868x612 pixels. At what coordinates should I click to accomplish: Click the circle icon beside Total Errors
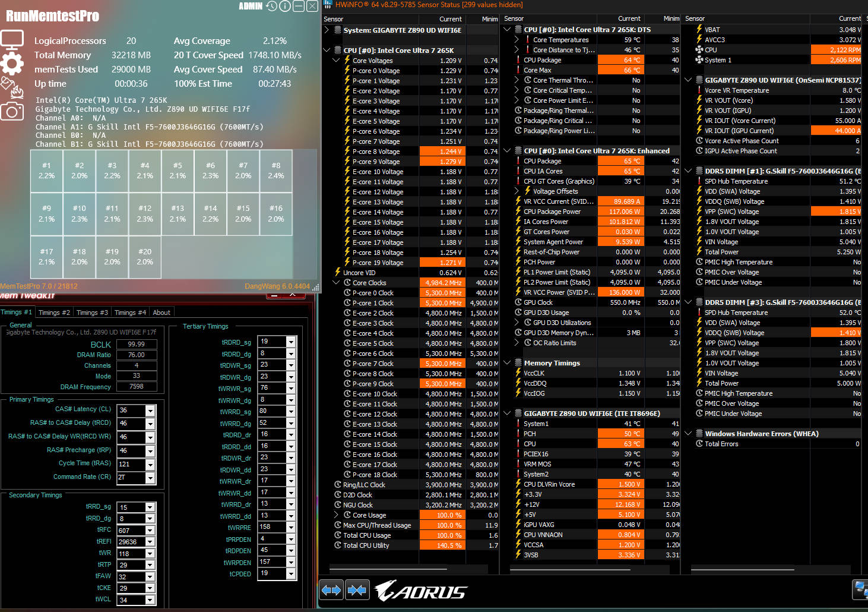[699, 444]
